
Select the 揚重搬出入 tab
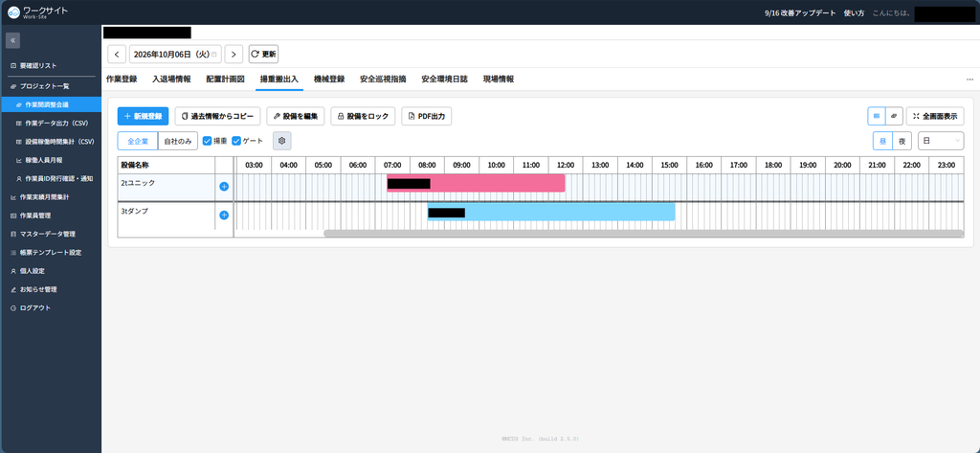pyautogui.click(x=279, y=79)
